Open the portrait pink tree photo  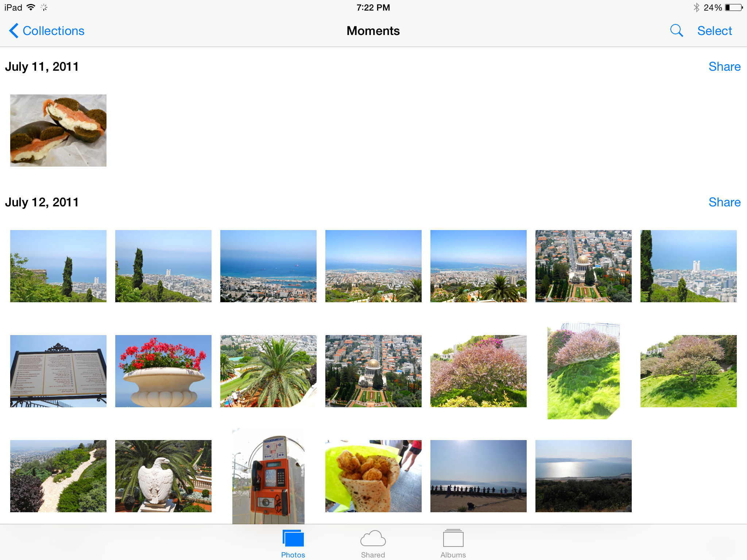pos(583,371)
